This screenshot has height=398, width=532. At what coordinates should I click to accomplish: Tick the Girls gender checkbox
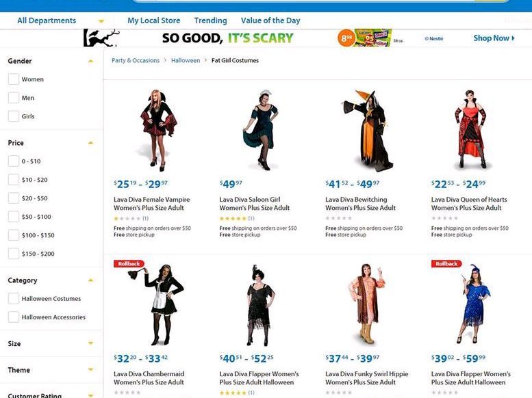[x=14, y=116]
